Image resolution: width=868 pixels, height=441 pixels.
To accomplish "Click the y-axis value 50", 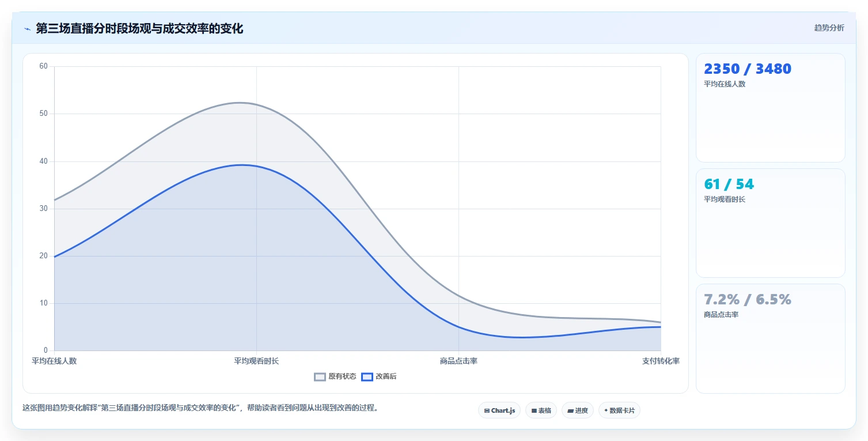I will tap(43, 114).
